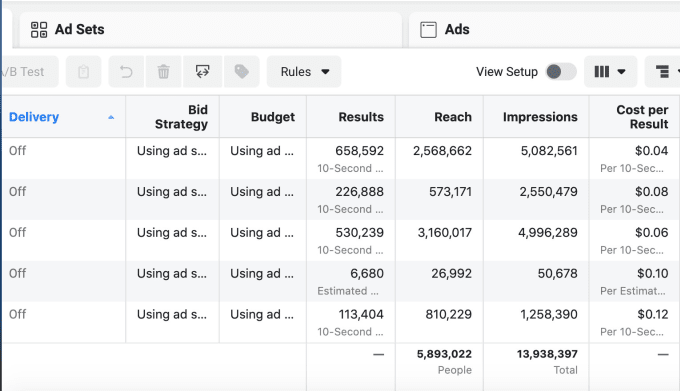
Task: Click the undo arrow icon
Action: [x=126, y=72]
